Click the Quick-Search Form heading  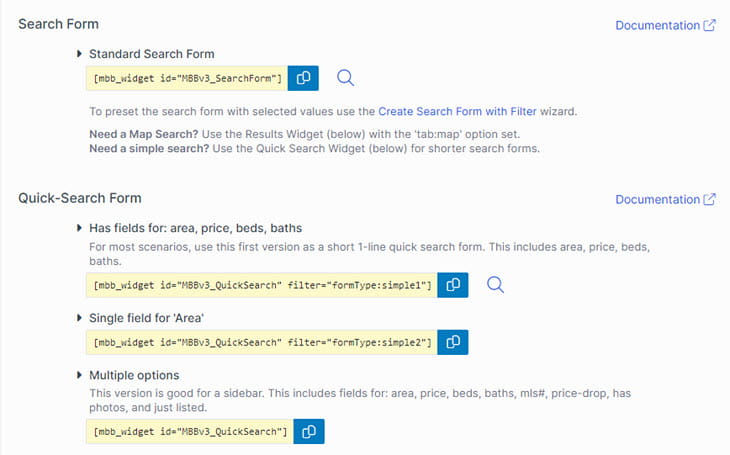tap(80, 198)
